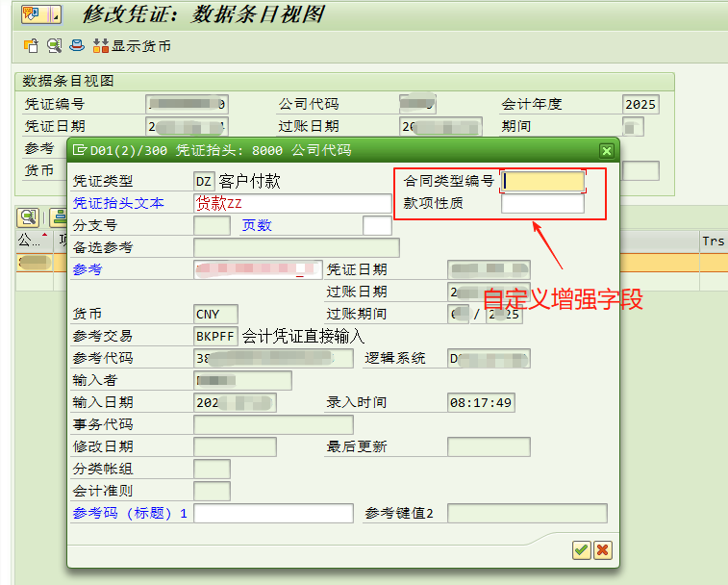Click the 凭证编号 field in background window
728x585 pixels.
pos(187,105)
